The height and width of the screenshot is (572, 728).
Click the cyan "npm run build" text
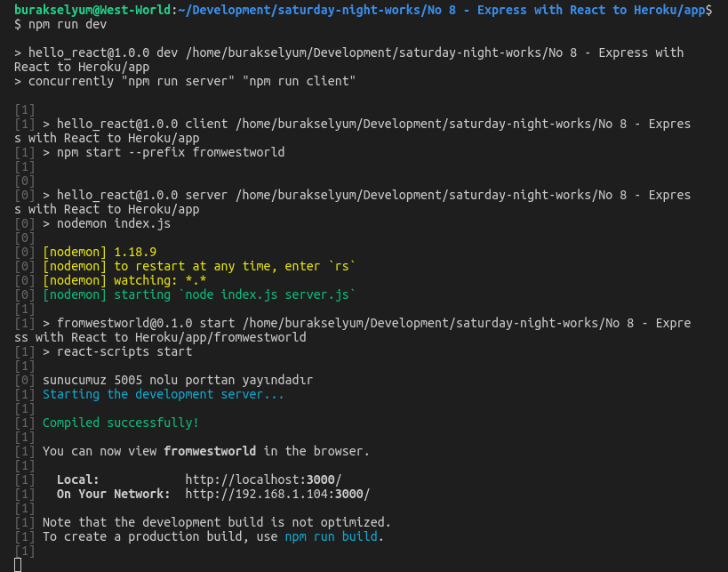331,536
